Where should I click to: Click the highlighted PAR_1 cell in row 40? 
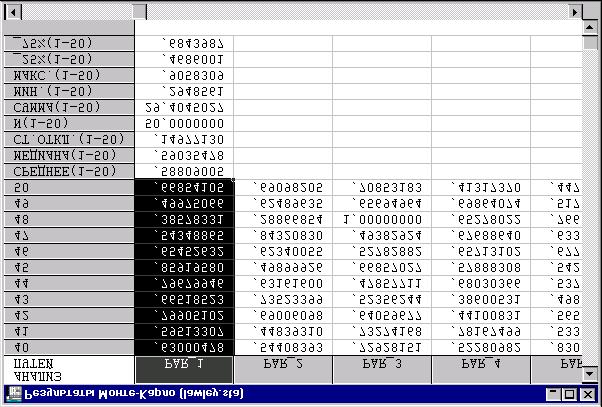tap(184, 347)
